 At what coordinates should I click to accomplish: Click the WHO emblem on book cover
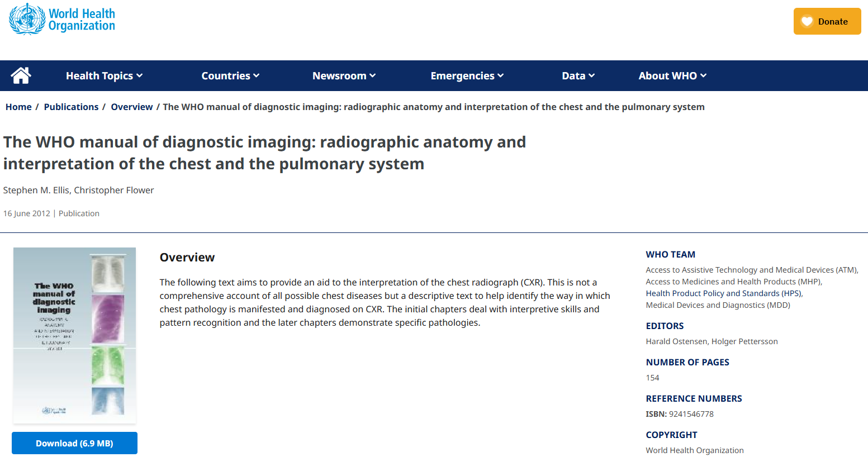[x=54, y=410]
